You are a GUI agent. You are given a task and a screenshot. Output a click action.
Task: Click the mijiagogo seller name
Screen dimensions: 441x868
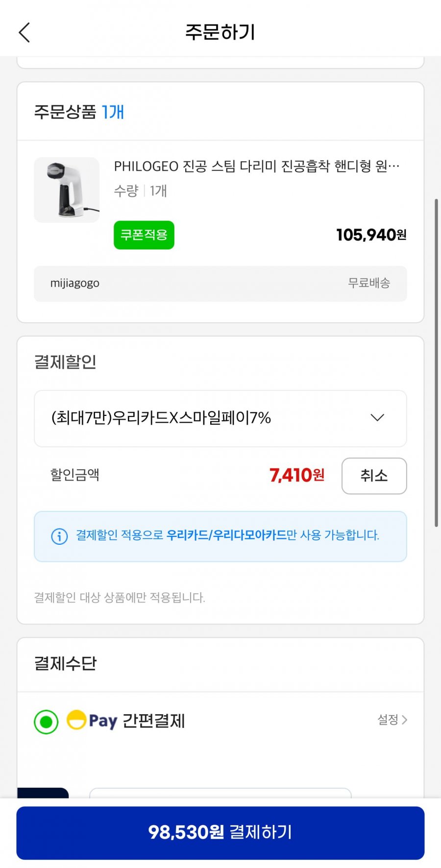pyautogui.click(x=75, y=283)
